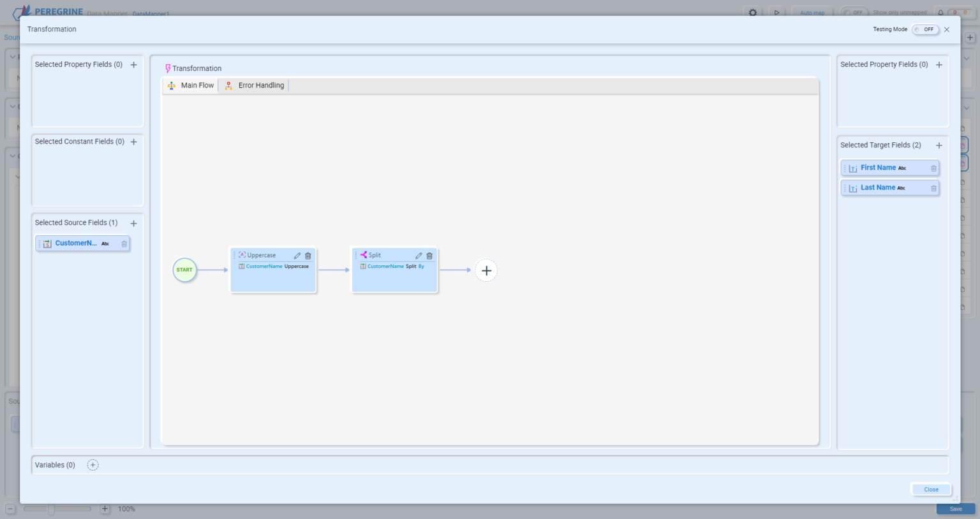This screenshot has width=980, height=519.
Task: Add a new variable
Action: [93, 465]
